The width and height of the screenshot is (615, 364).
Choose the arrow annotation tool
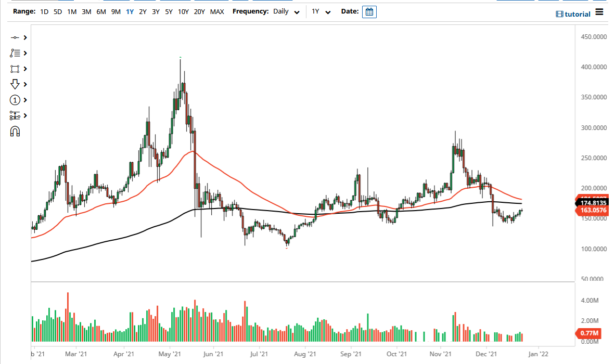tap(14, 84)
